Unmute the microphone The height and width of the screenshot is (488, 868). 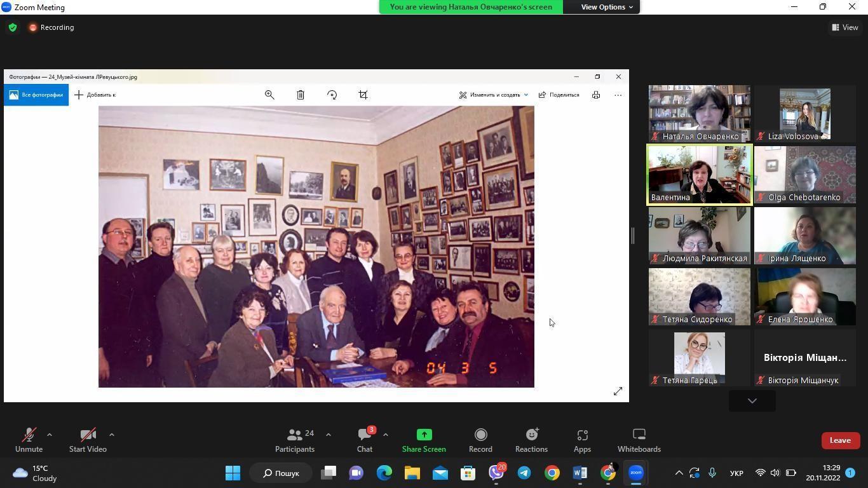tap(29, 440)
